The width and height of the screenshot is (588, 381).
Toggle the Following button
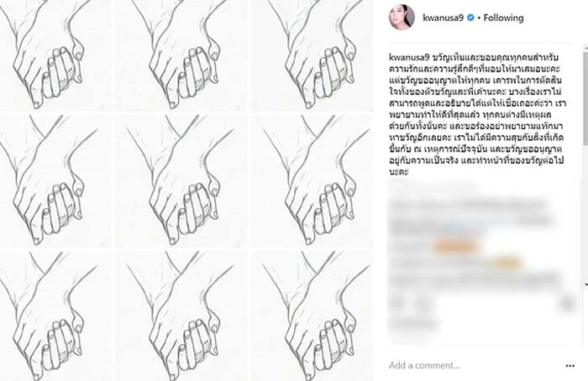[x=503, y=18]
